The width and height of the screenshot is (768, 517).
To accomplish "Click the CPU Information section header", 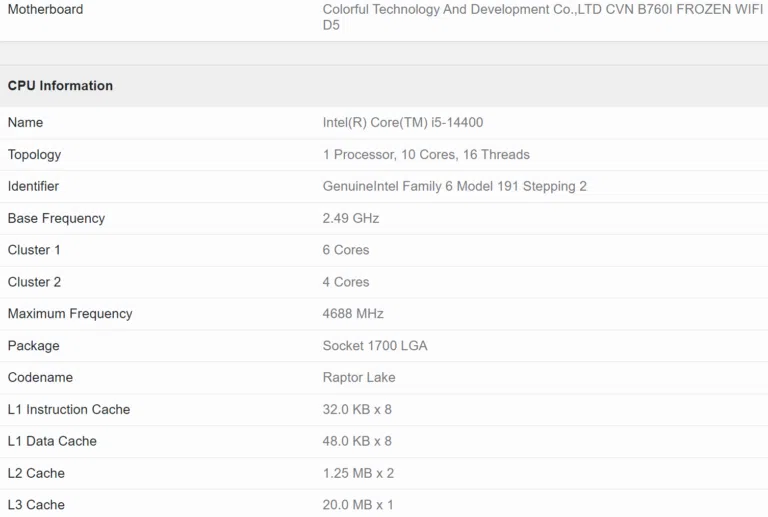I will [60, 86].
